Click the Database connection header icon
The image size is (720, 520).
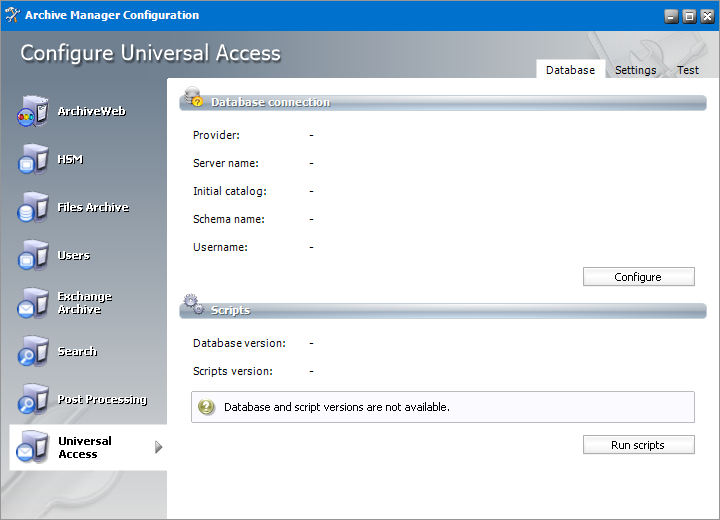coord(193,98)
